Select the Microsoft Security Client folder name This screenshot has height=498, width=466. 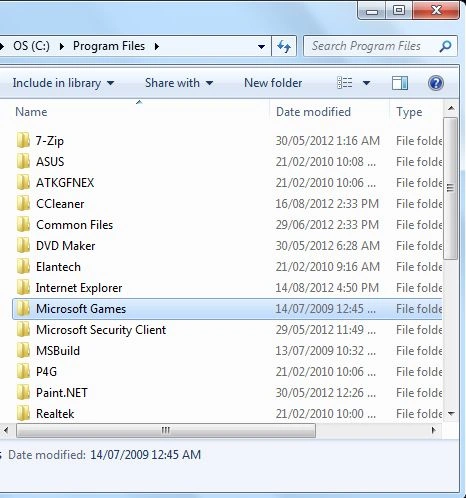(x=101, y=330)
